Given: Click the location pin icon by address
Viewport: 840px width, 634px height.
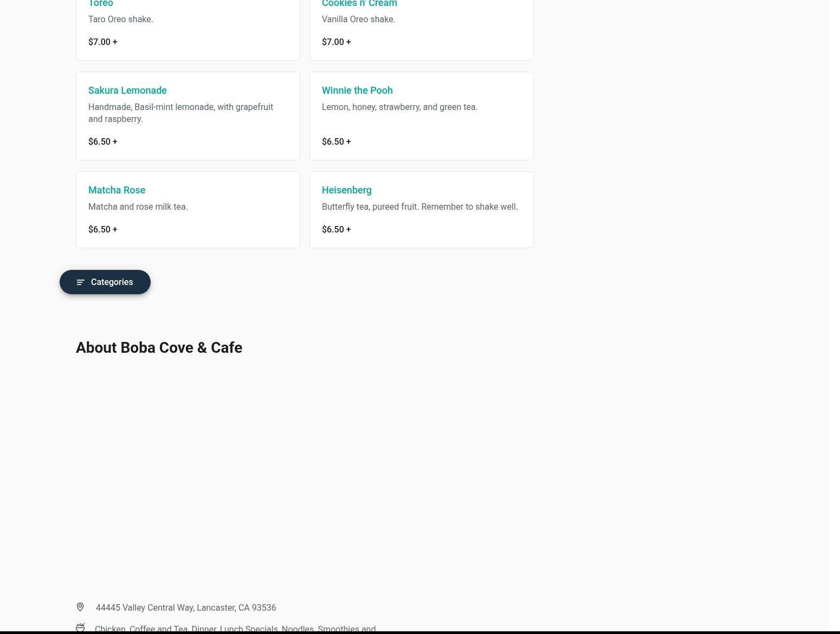Looking at the screenshot, I should [x=80, y=607].
